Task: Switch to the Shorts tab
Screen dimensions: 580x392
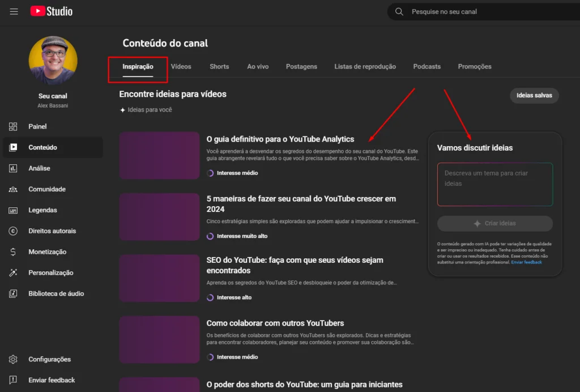Action: [219, 67]
